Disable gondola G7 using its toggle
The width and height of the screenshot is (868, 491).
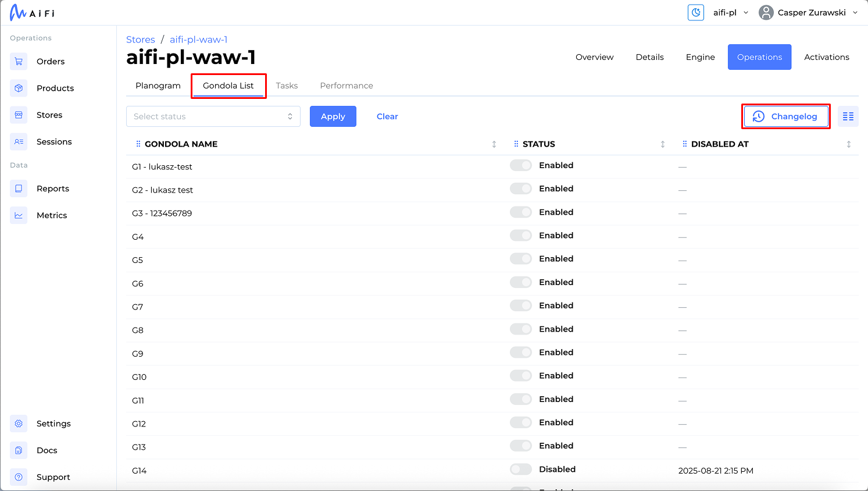520,306
